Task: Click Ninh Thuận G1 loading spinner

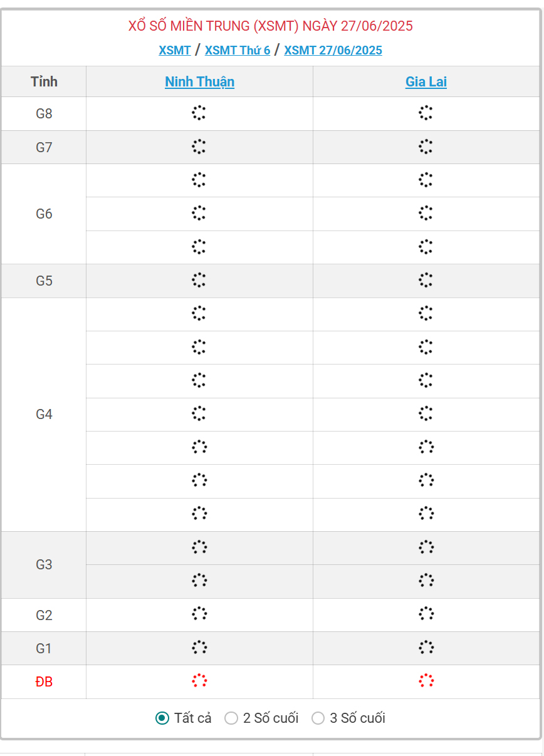Action: point(199,648)
